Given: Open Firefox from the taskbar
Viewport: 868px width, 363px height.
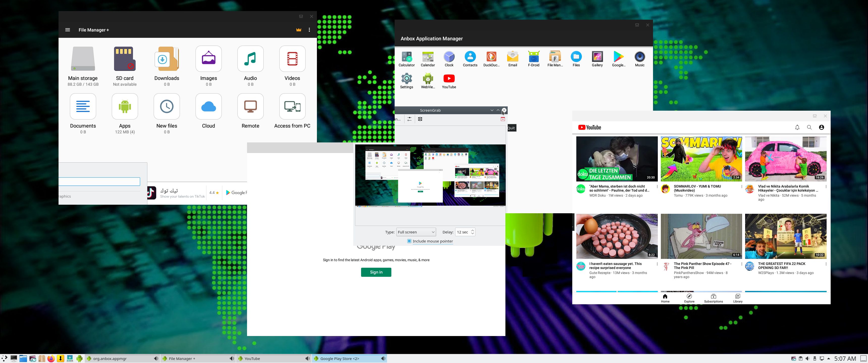Looking at the screenshot, I should (51, 359).
